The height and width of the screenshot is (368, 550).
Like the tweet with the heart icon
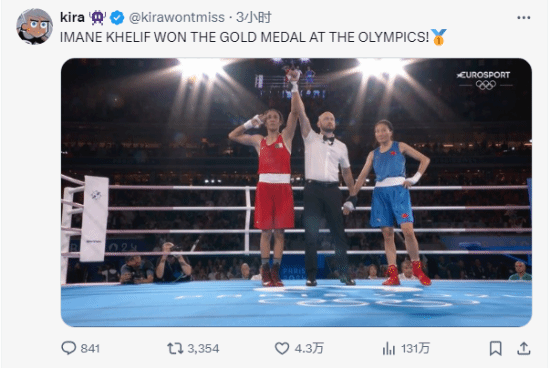coord(282,348)
